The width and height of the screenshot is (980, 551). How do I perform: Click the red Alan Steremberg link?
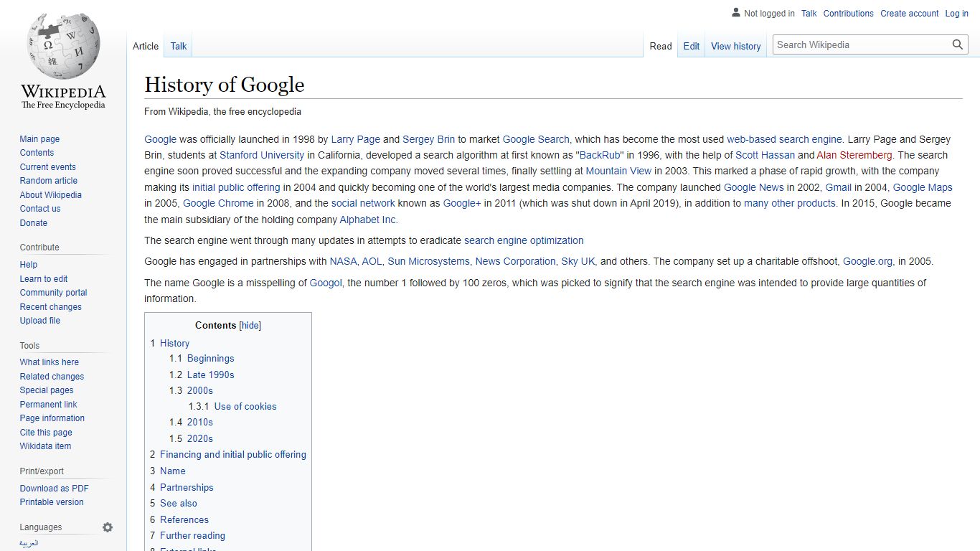coord(854,155)
